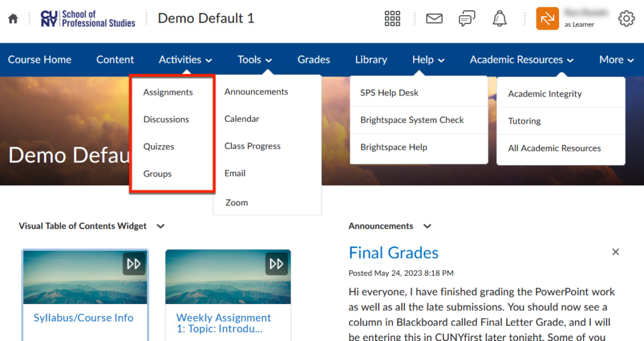Open the Final Grades announcement link
The height and width of the screenshot is (341, 644).
[x=394, y=252]
